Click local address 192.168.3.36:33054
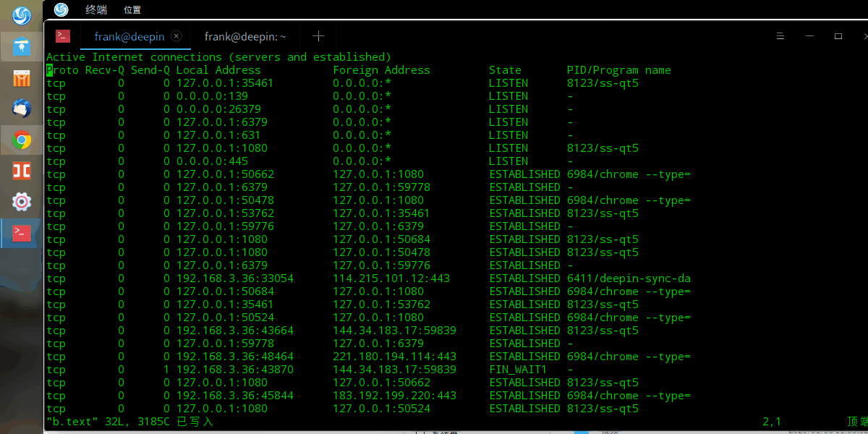The height and width of the screenshot is (434, 868). coord(235,278)
